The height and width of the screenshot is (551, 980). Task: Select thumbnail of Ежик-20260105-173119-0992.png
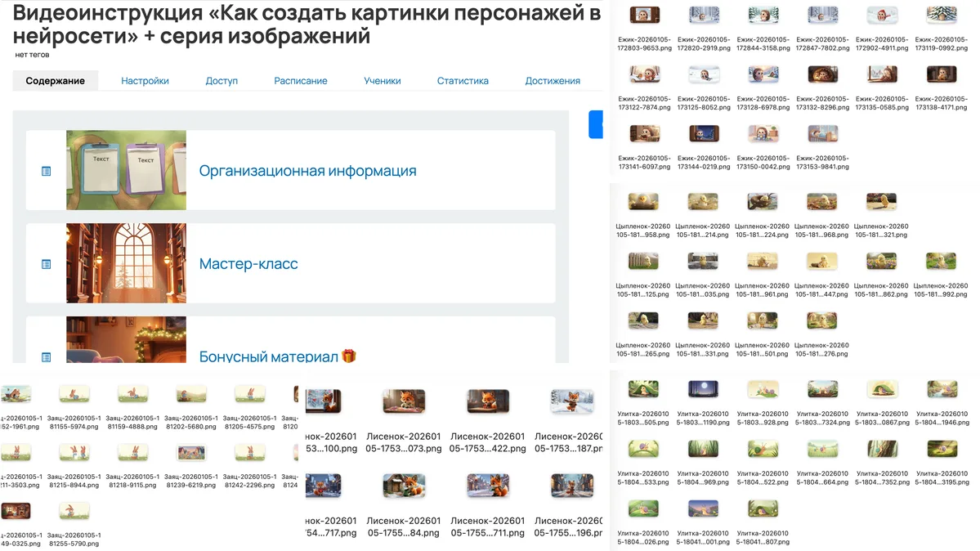tap(942, 15)
